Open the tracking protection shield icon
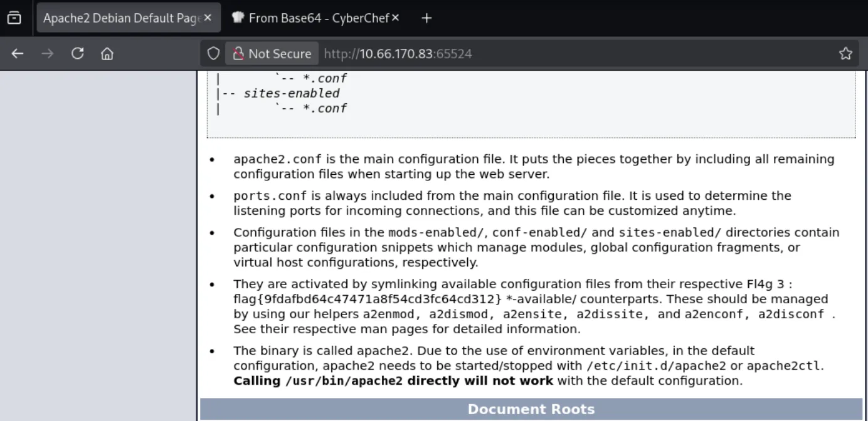The width and height of the screenshot is (868, 421). tap(213, 54)
